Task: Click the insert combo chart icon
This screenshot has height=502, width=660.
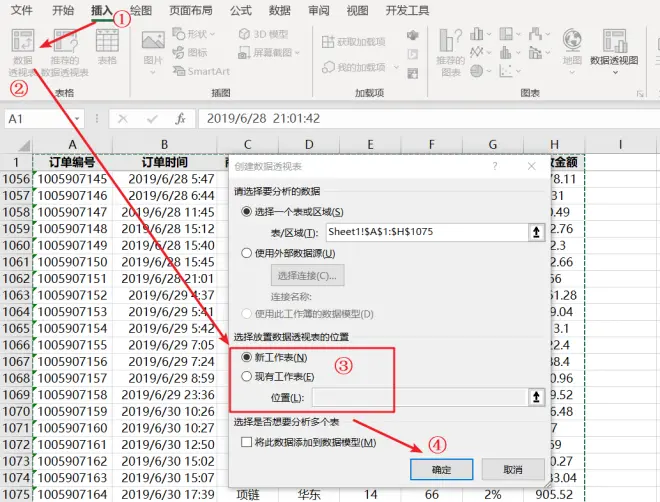Action: click(535, 52)
